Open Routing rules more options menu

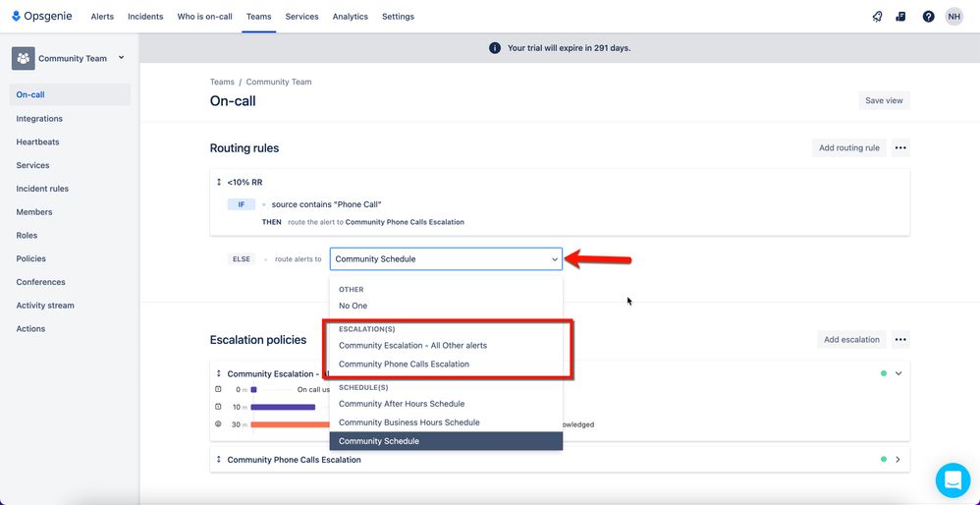tap(900, 148)
